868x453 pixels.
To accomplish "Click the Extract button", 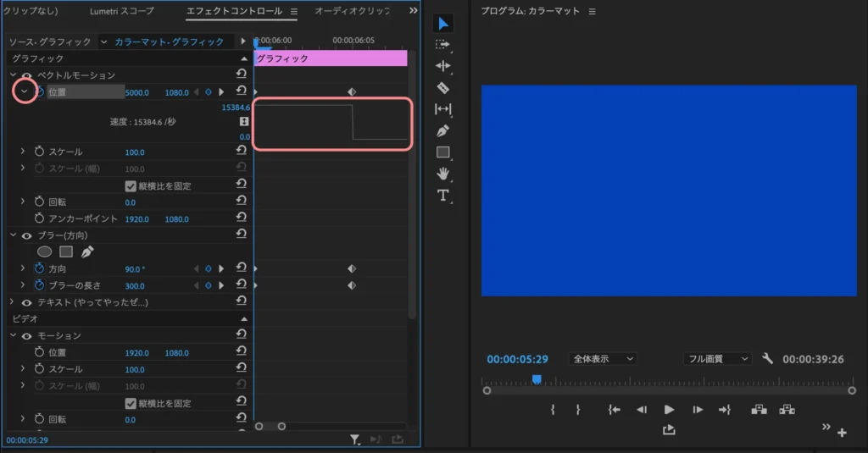I will (787, 409).
